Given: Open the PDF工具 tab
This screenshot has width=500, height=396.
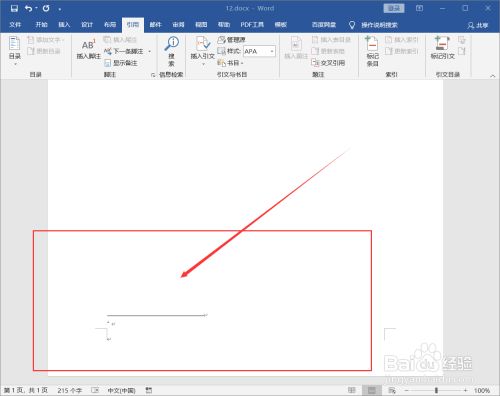Looking at the screenshot, I should (252, 25).
